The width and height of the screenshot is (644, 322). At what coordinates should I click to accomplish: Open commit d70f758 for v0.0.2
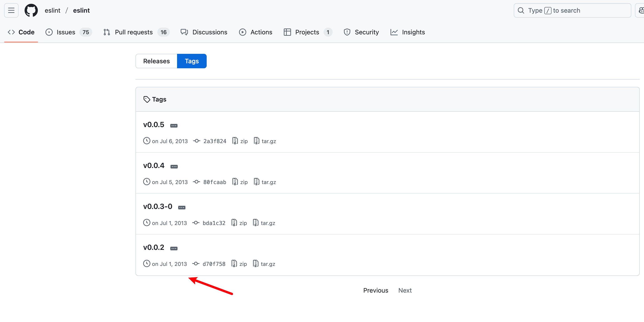(214, 264)
